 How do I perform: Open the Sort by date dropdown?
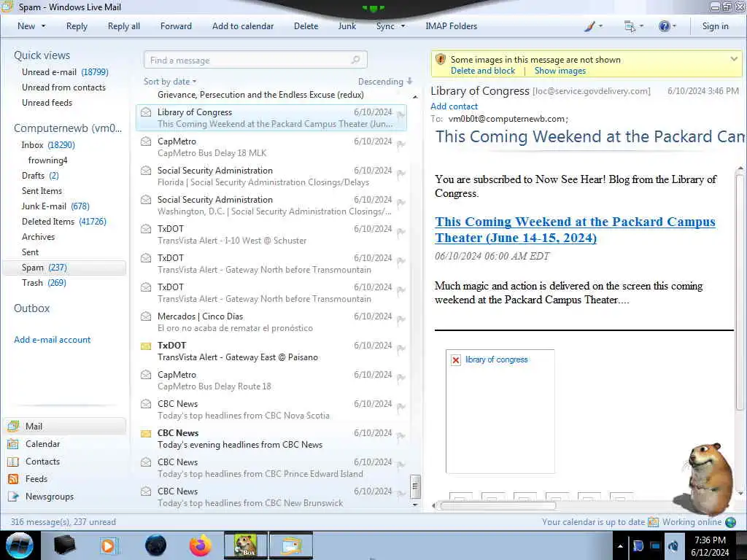coord(170,82)
